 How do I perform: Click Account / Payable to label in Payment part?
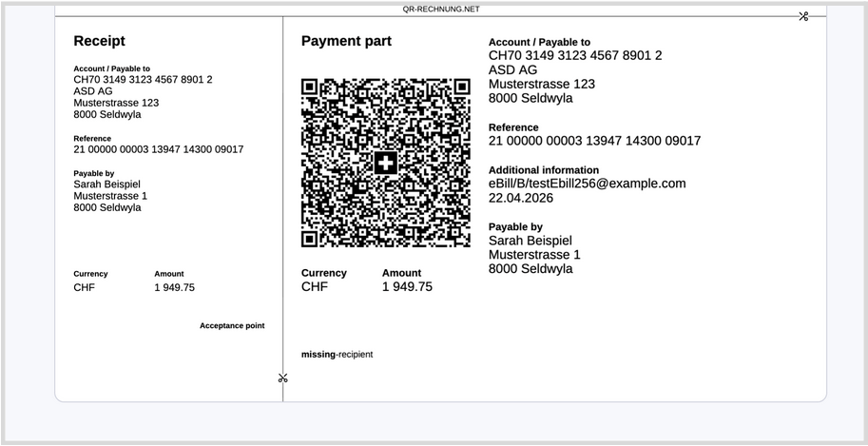(539, 42)
